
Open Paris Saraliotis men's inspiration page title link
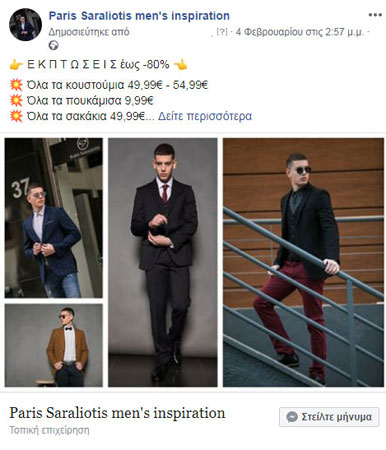pos(139,16)
